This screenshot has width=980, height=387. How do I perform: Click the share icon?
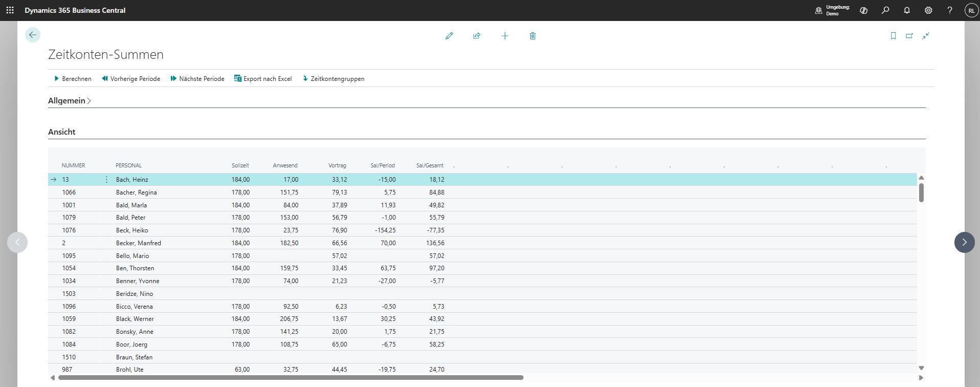coord(477,36)
